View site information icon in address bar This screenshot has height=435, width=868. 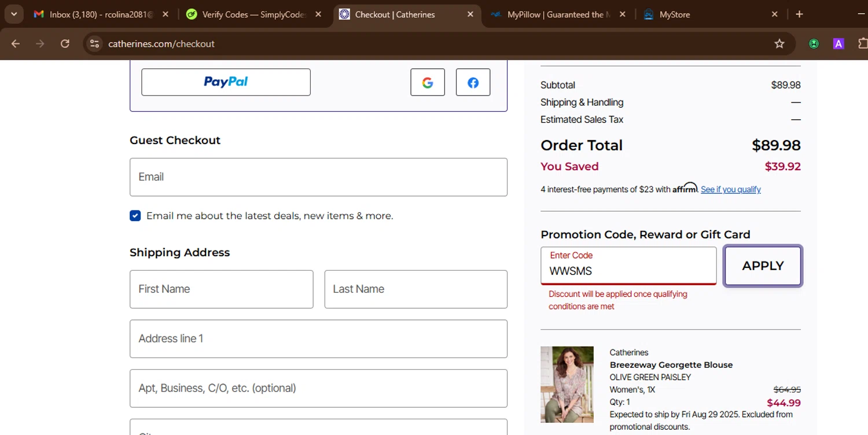point(95,43)
